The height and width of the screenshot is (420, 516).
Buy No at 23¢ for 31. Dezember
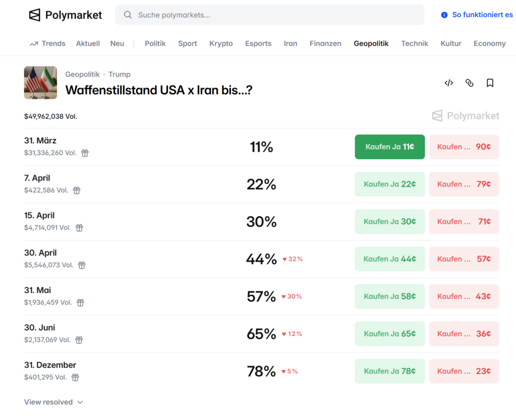[x=464, y=371]
